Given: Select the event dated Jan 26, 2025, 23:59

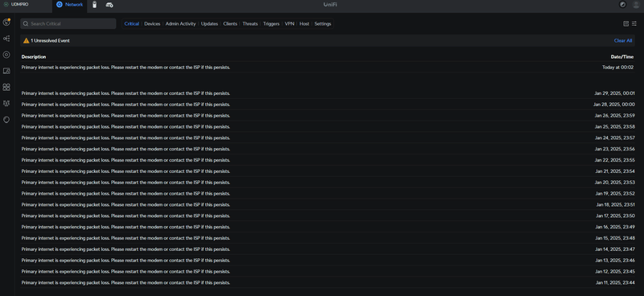Looking at the screenshot, I should point(328,115).
